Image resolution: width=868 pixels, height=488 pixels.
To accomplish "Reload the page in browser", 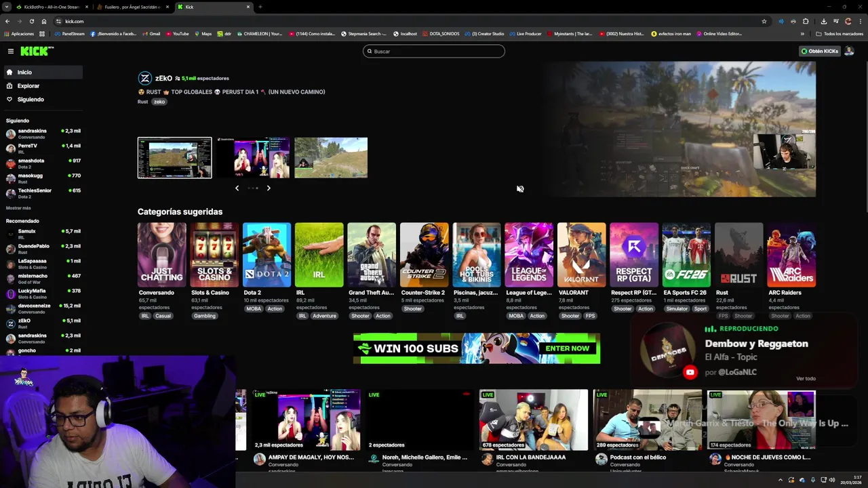I will tap(31, 21).
